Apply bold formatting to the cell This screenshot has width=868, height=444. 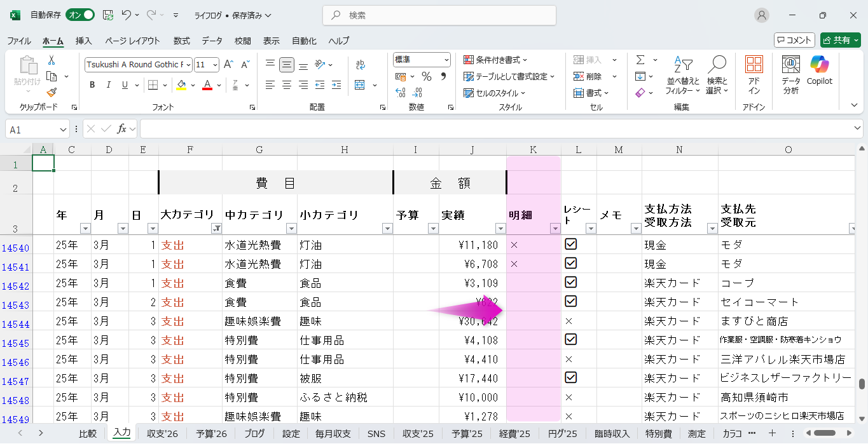pyautogui.click(x=92, y=85)
